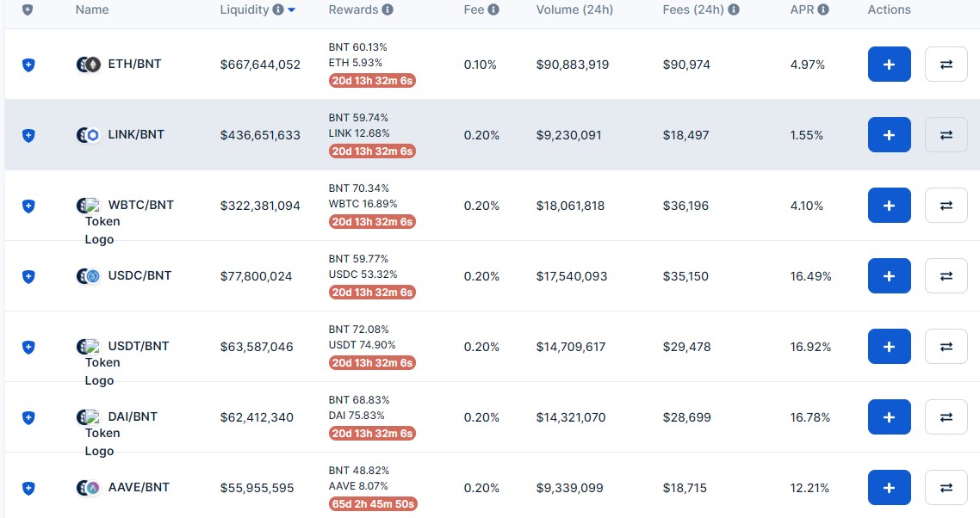Click the trade arrows icon on WBTC/BNT row

(x=946, y=205)
